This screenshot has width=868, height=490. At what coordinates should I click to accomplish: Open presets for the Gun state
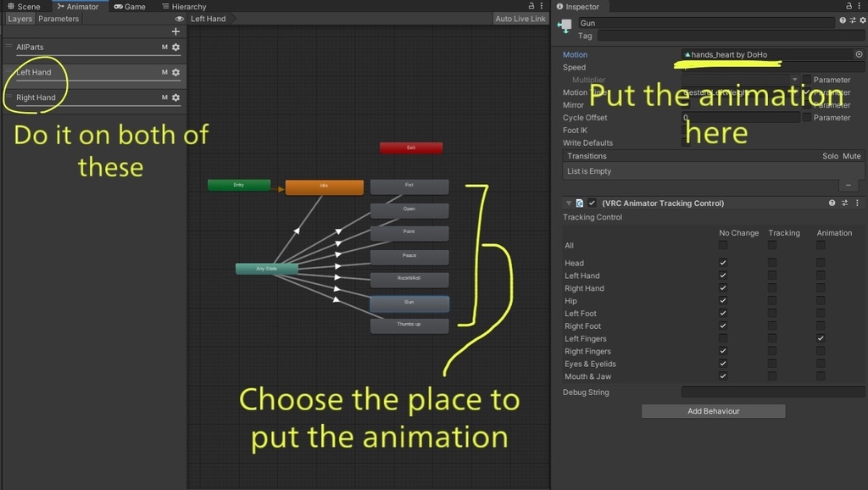coord(853,20)
